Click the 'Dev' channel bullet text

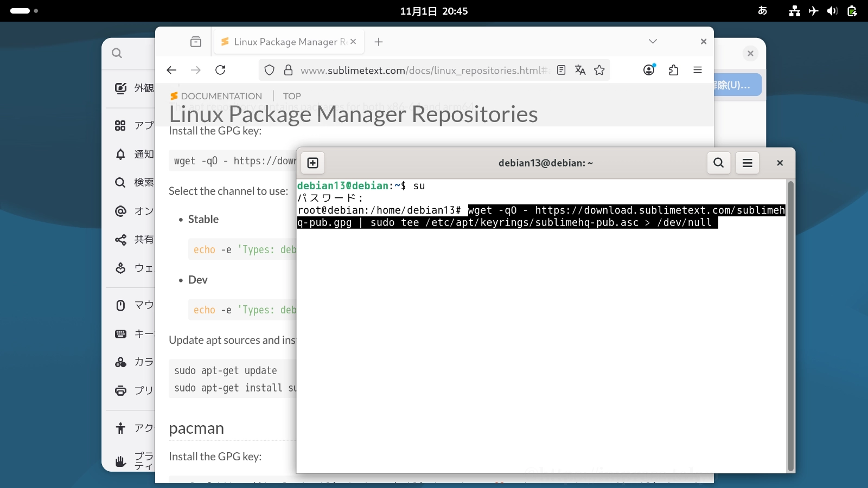point(198,280)
